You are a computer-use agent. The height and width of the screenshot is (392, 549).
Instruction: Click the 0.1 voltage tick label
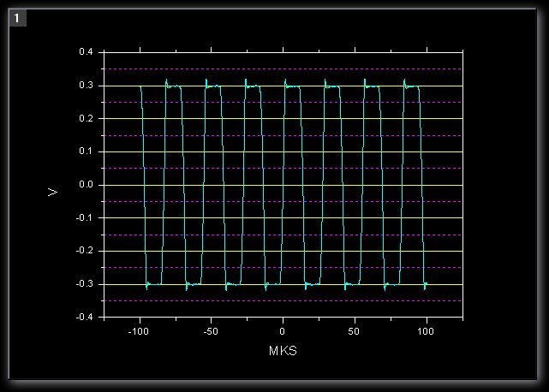point(86,152)
